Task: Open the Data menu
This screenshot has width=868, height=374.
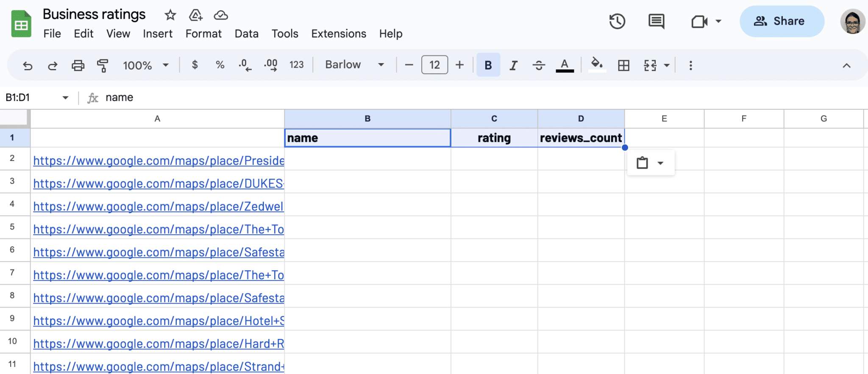Action: (247, 33)
